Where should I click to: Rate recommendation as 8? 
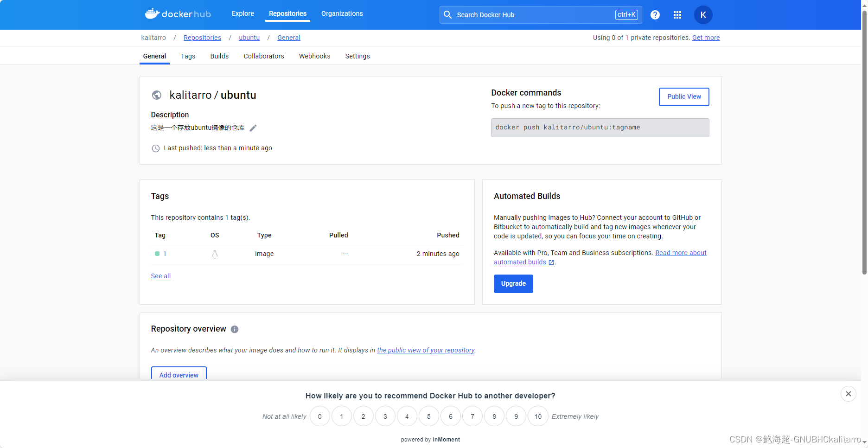coord(494,416)
